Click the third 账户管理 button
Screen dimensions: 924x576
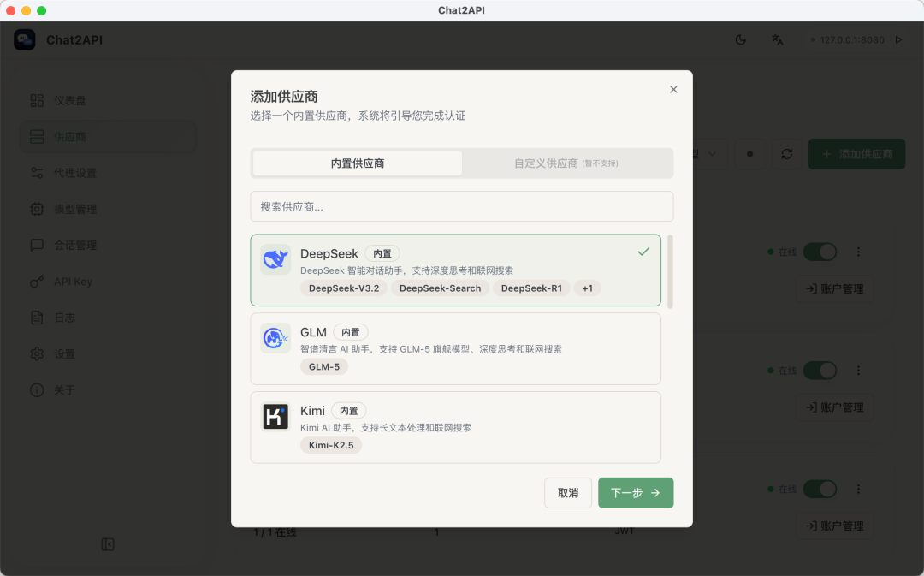point(835,526)
